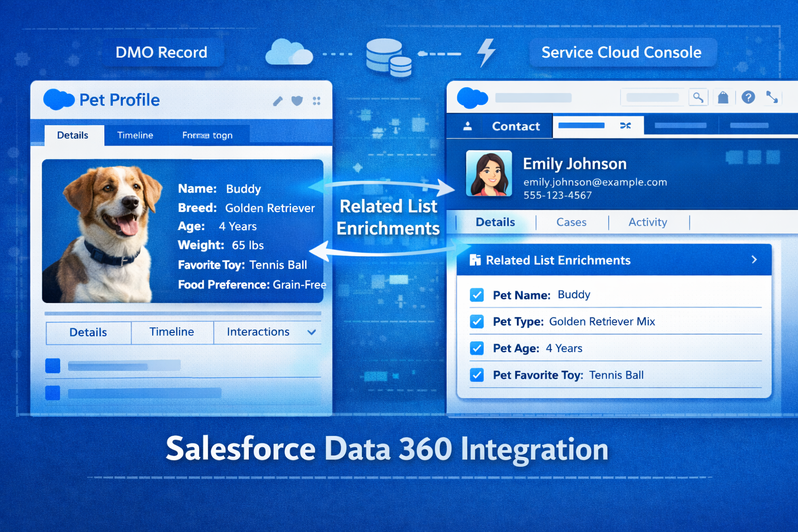Disable the Pet Favorite Toy checkbox
The image size is (798, 532).
pos(476,375)
